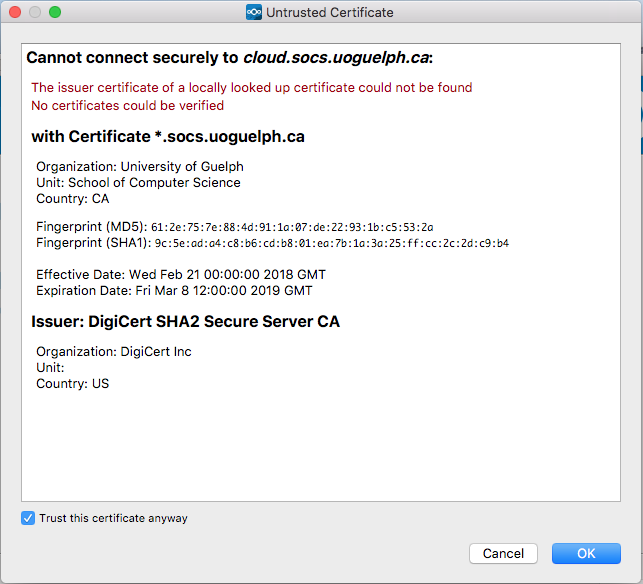Image resolution: width=643 pixels, height=584 pixels.
Task: Click the Issuer DigiCert SHA2 Secure Server heading
Action: pos(185,321)
